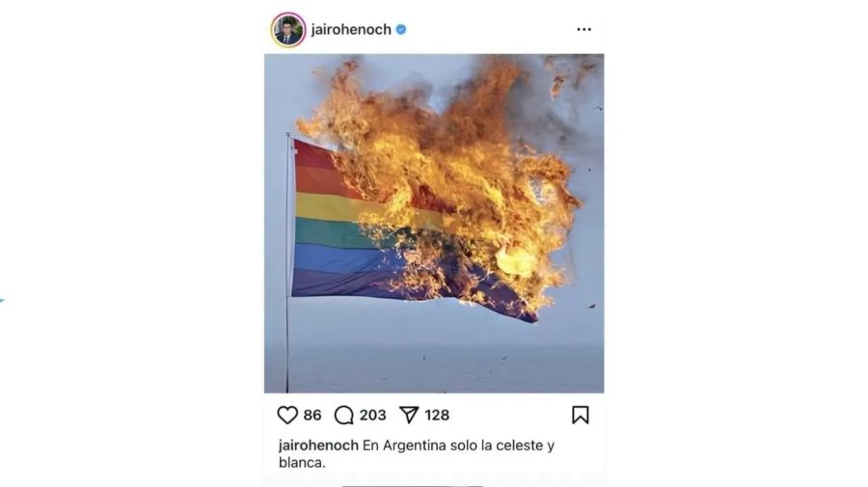View the 203 comments count
The height and width of the screenshot is (487, 868).
(x=372, y=415)
